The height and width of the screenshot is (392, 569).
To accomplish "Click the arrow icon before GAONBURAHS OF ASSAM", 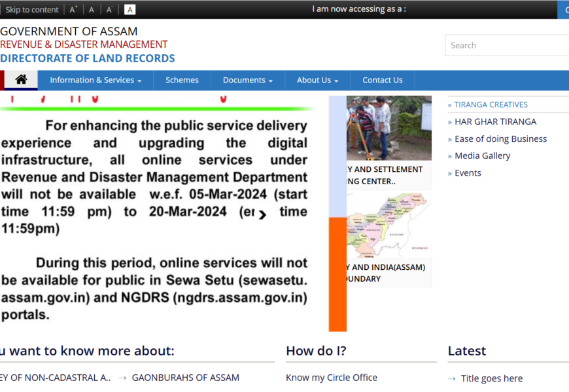I will point(123,378).
